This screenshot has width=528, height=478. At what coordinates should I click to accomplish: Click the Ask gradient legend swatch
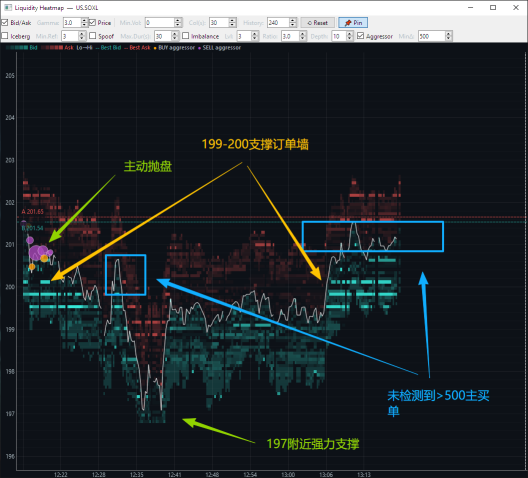click(x=52, y=47)
